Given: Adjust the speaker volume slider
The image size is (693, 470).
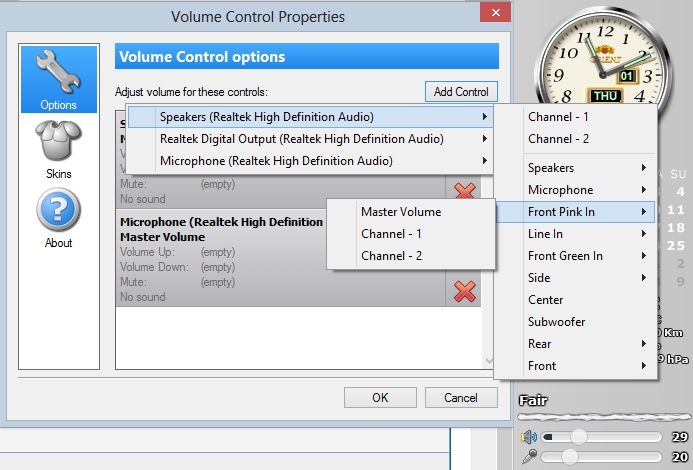Looking at the screenshot, I should tap(577, 437).
